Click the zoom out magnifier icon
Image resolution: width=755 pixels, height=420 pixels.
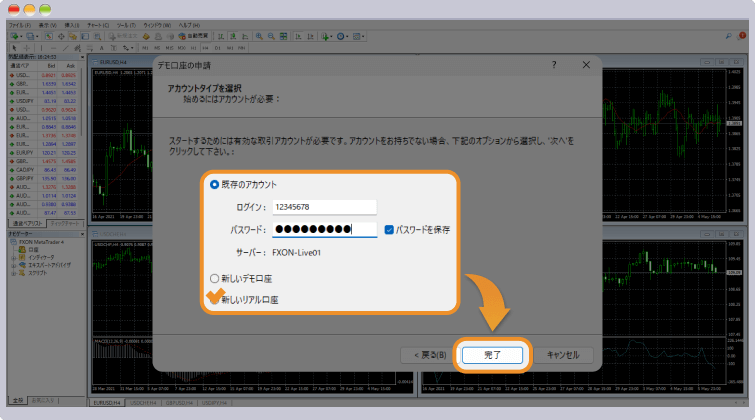tap(271, 36)
